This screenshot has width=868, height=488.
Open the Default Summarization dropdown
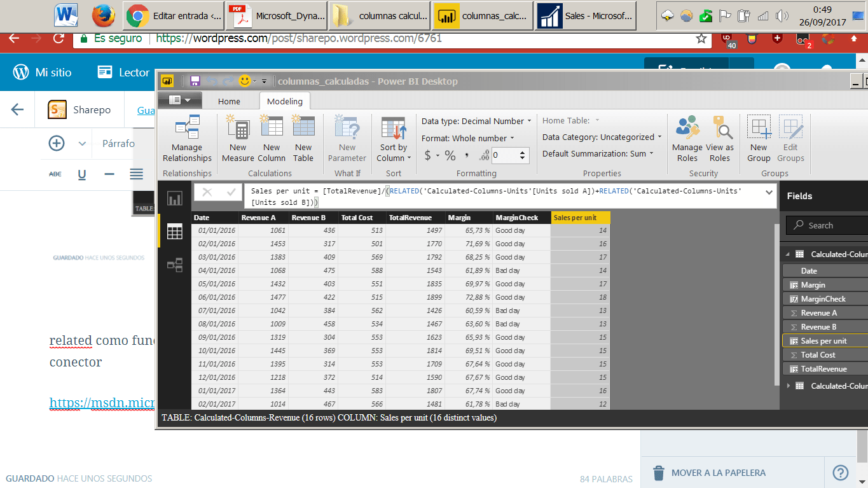tap(598, 153)
